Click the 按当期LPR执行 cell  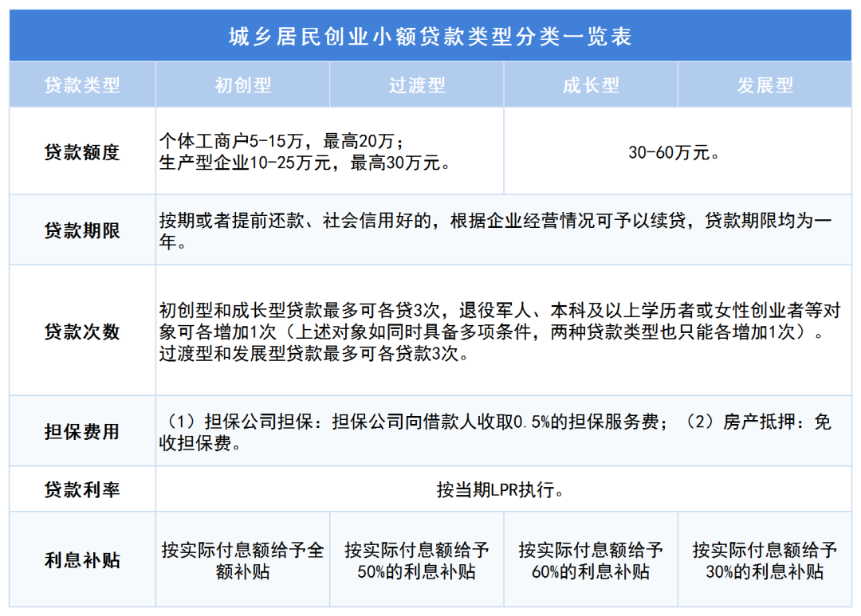click(x=504, y=489)
